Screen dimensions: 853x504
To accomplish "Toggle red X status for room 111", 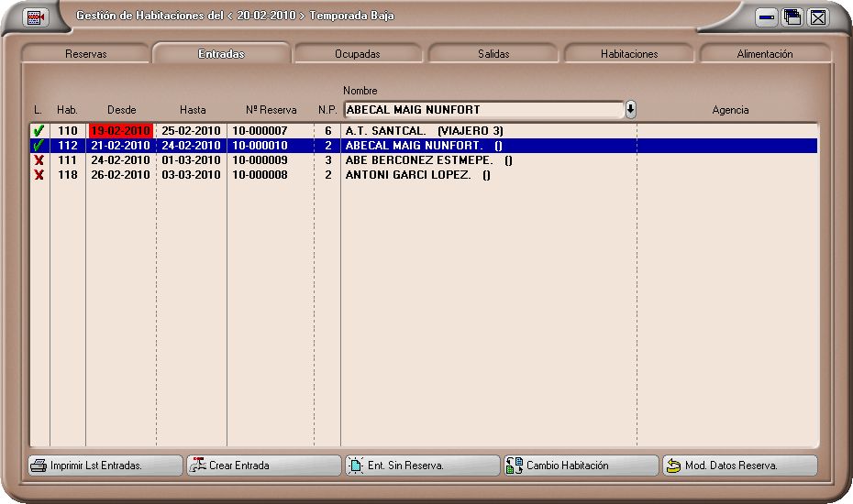I will (39, 160).
